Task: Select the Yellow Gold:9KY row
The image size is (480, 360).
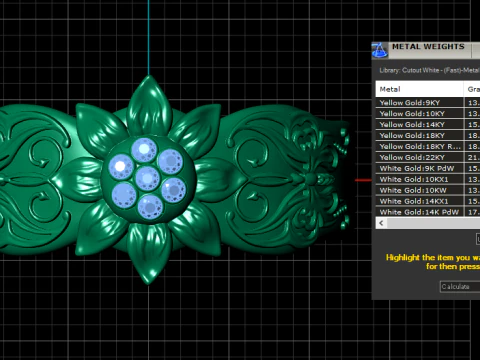Action: [428, 103]
